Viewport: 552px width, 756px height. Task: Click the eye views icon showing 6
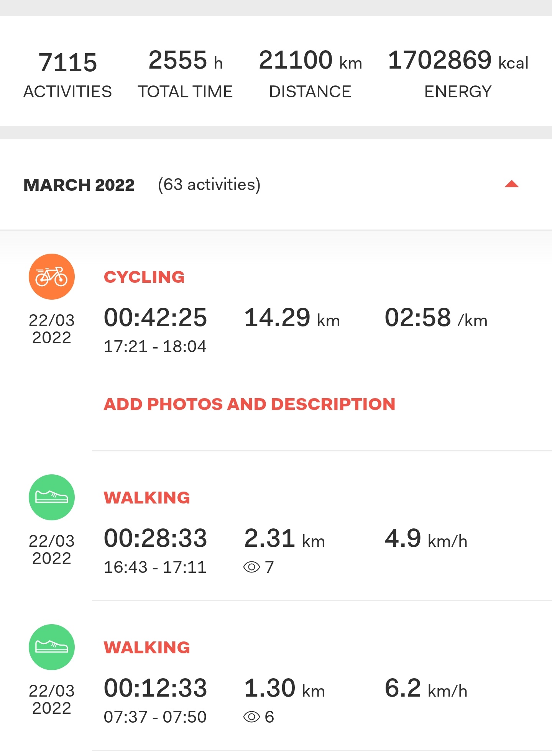pos(251,717)
